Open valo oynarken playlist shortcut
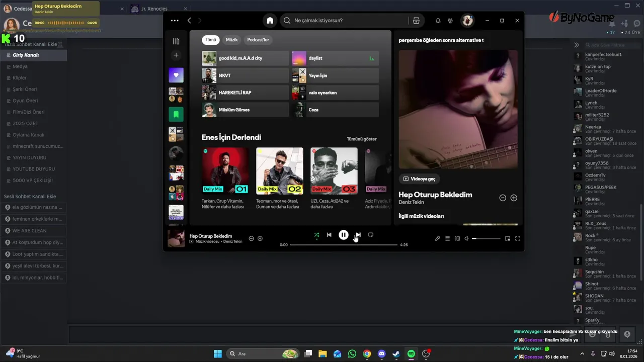 pos(335,93)
